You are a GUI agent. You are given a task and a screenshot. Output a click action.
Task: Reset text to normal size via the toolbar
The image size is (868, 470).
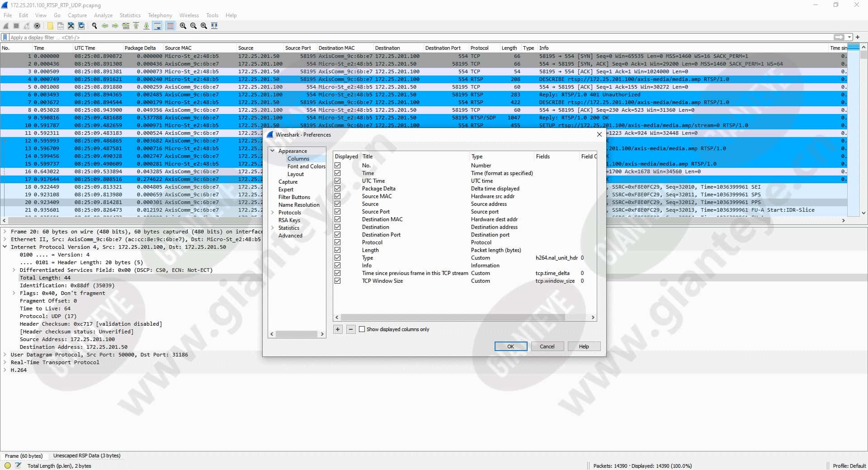(x=204, y=26)
